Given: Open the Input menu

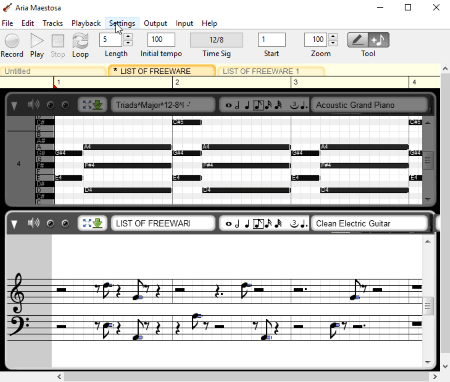Looking at the screenshot, I should coord(184,23).
